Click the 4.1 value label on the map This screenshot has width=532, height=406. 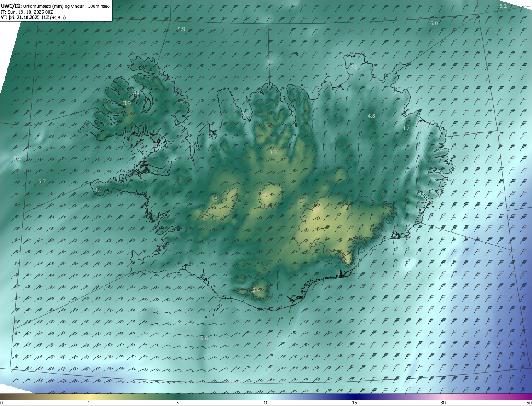coord(99,191)
